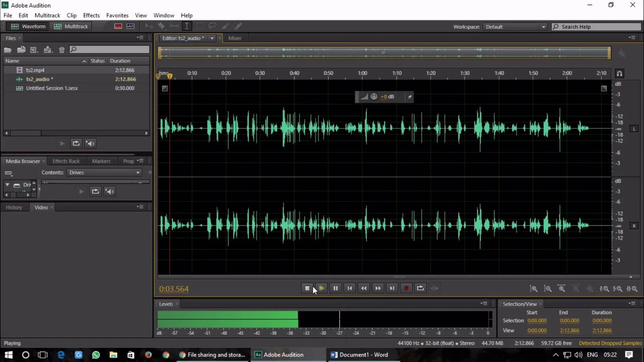
Task: Click the Fast Forward transport button
Action: [378, 288]
